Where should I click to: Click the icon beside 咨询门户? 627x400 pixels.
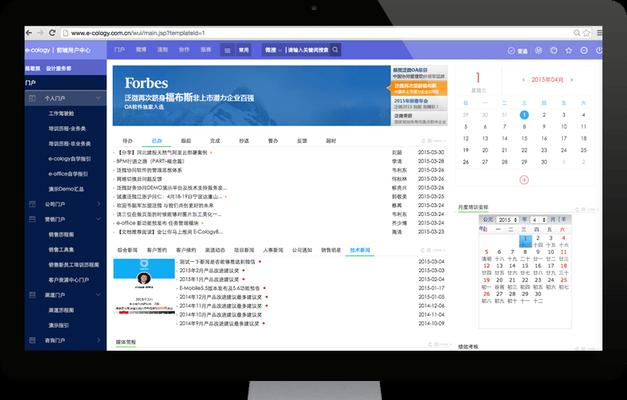pos(32,340)
